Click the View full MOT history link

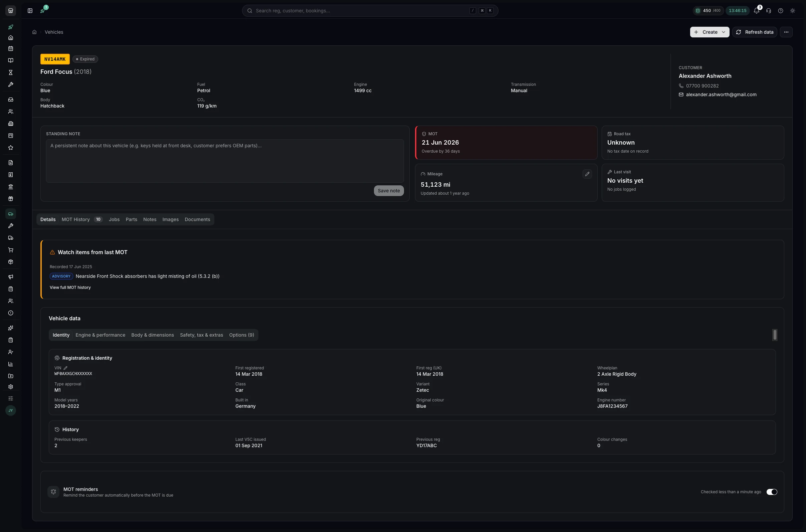pyautogui.click(x=70, y=288)
